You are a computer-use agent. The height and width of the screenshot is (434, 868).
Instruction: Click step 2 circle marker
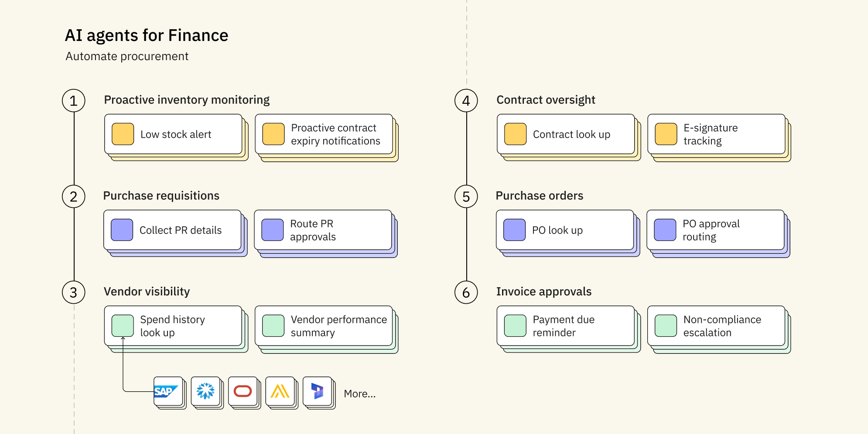(73, 197)
